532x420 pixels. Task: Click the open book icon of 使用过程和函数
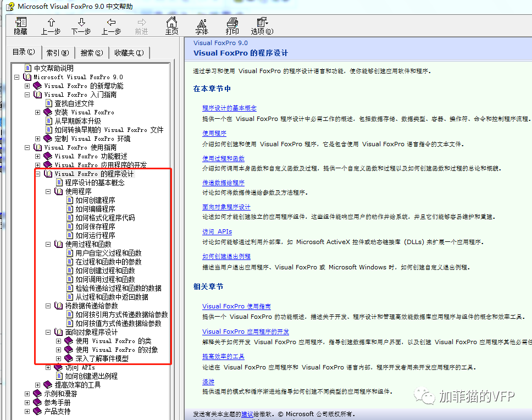pyautogui.click(x=58, y=244)
